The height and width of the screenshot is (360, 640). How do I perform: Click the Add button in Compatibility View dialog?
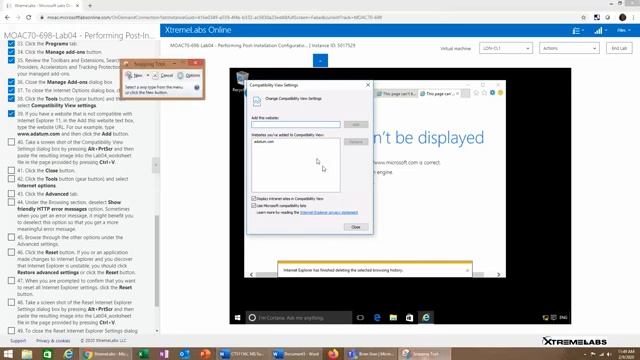[x=356, y=124]
